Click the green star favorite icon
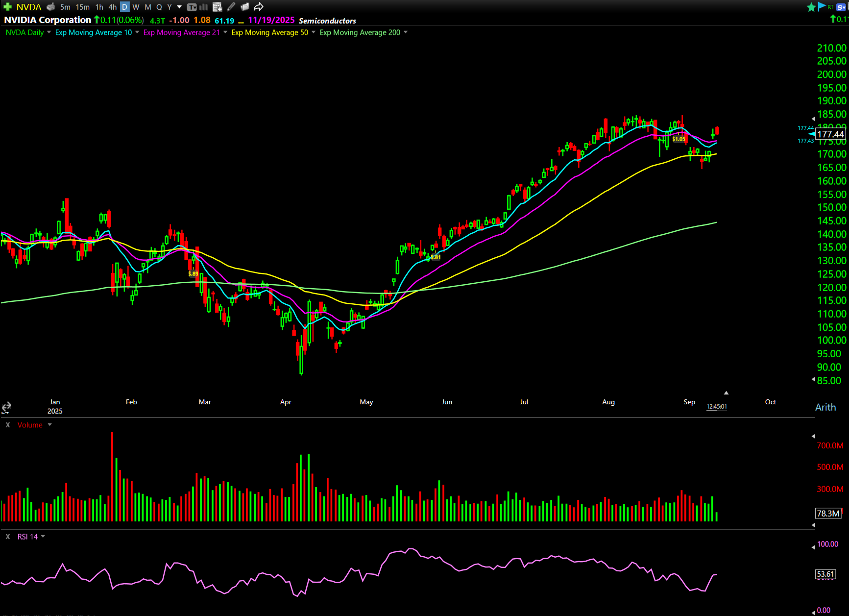849x616 pixels. pyautogui.click(x=811, y=7)
